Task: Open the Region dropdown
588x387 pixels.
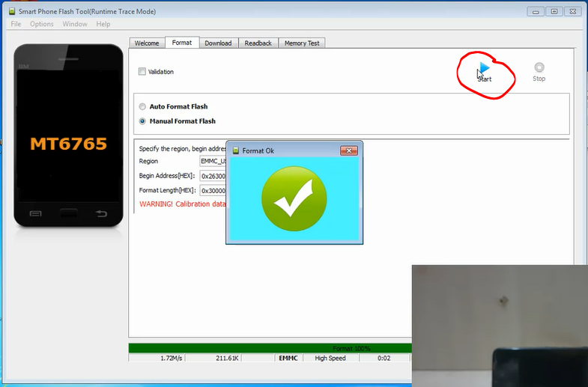Action: (213, 161)
